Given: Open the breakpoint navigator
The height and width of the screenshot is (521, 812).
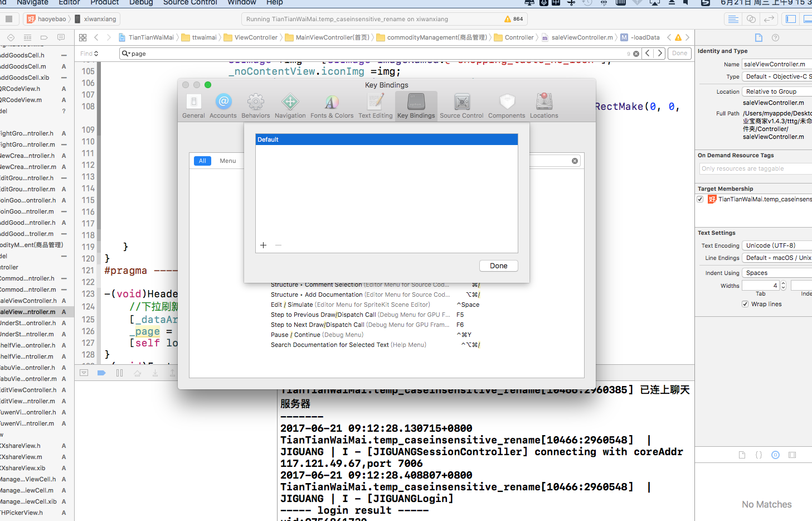Looking at the screenshot, I should click(x=44, y=37).
